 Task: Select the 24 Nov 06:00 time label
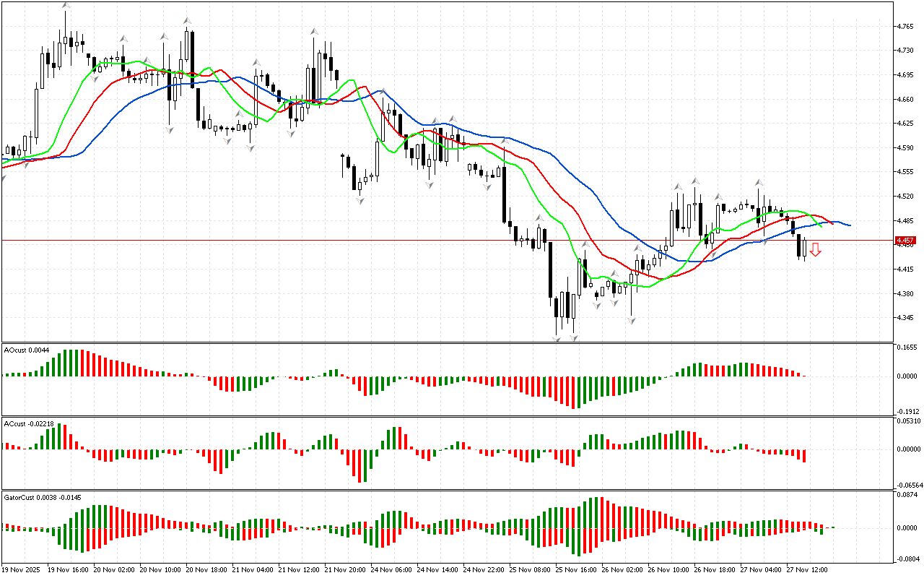point(391,569)
